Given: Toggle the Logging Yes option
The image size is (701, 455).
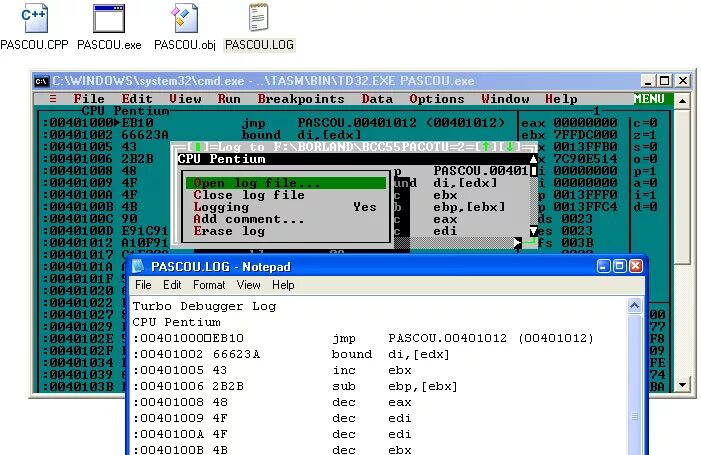Looking at the screenshot, I should pos(286,207).
